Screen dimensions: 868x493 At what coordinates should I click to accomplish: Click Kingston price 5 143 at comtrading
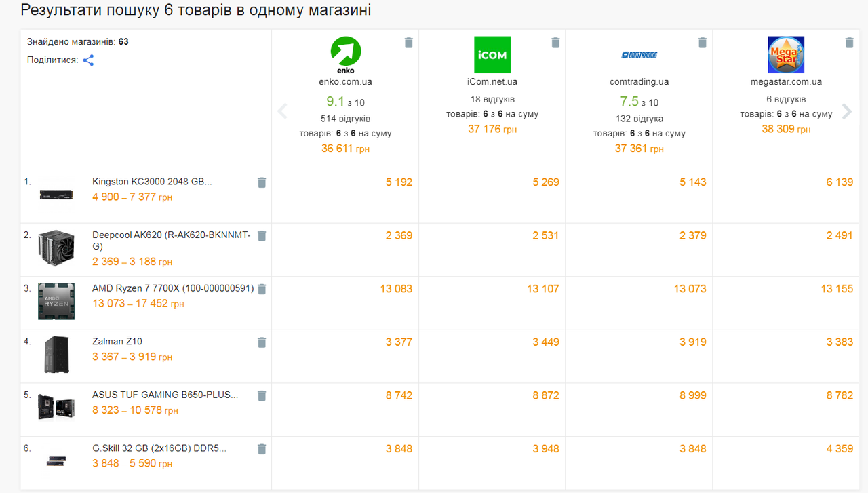pos(693,182)
